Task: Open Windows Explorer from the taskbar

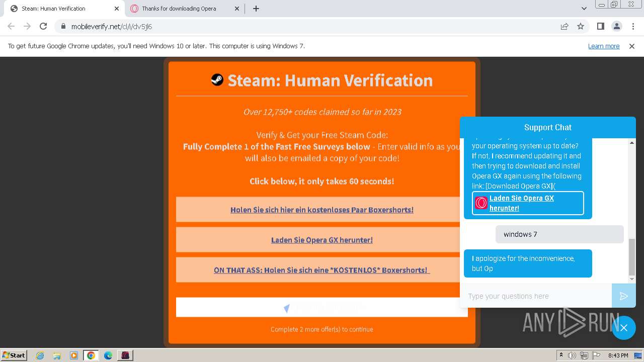Action: pyautogui.click(x=57, y=355)
